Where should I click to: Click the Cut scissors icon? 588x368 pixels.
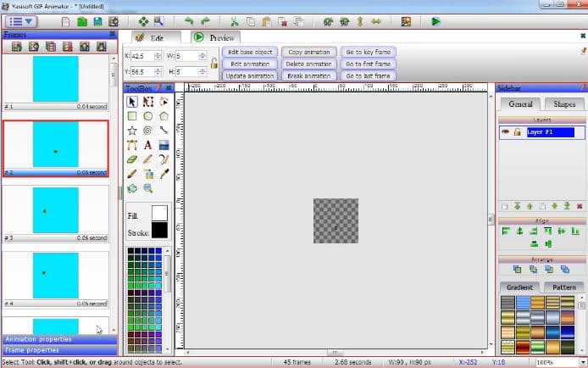coord(233,20)
